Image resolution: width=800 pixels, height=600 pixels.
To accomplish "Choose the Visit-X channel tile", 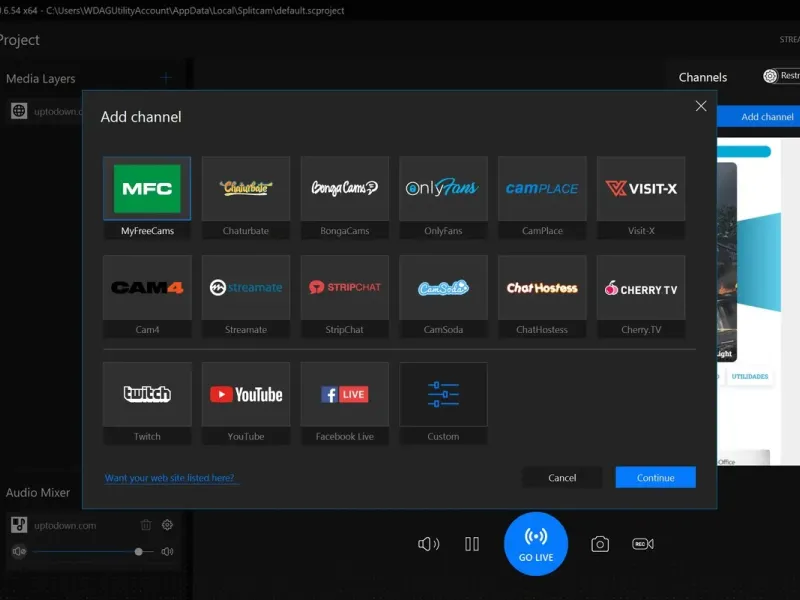I will [x=641, y=197].
